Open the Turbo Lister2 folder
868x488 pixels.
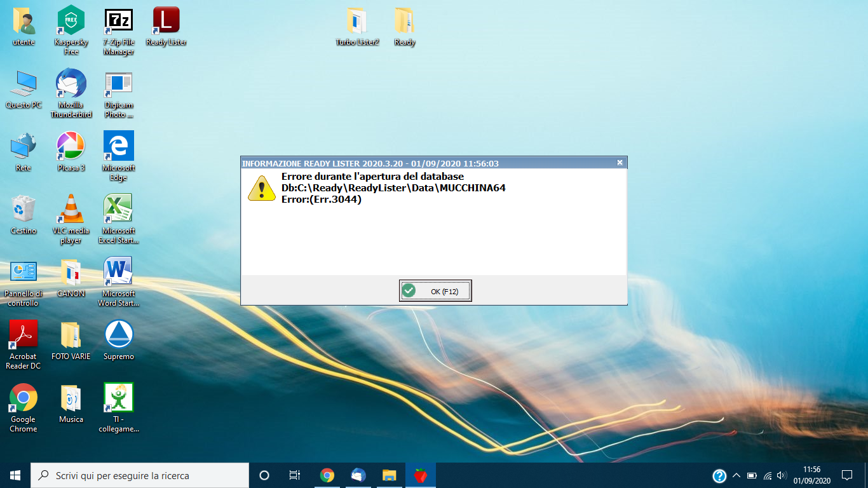(x=357, y=27)
